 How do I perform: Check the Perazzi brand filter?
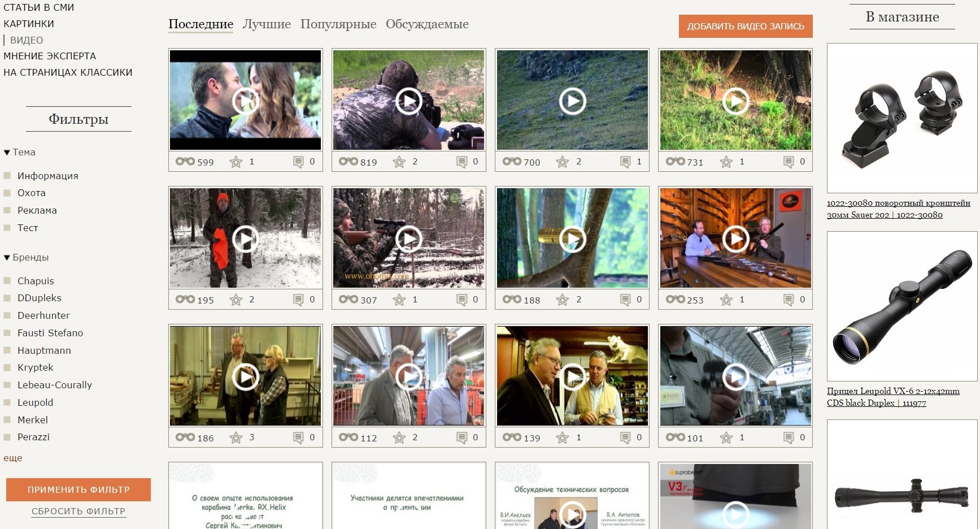7,437
